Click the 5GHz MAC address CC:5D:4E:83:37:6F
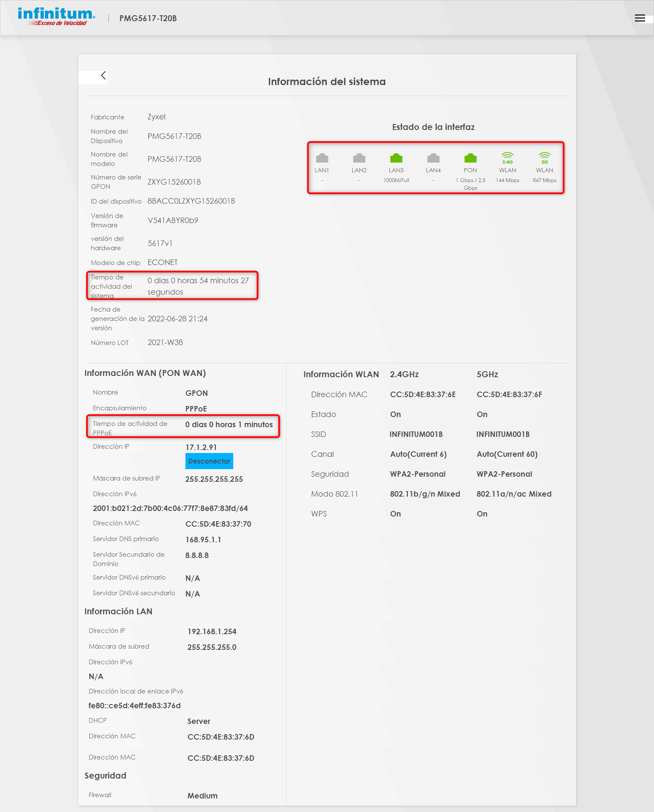The image size is (654, 812). pos(509,395)
